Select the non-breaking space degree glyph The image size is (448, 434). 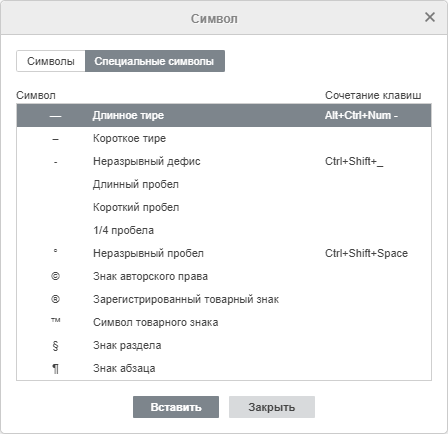(55, 251)
